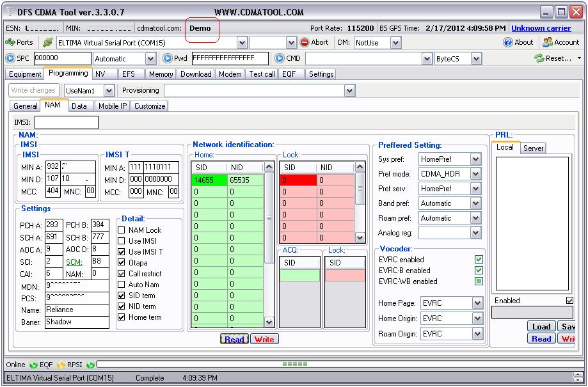Open the Provisioning dropdown
Viewport: 588px width, 387px height.
349,90
